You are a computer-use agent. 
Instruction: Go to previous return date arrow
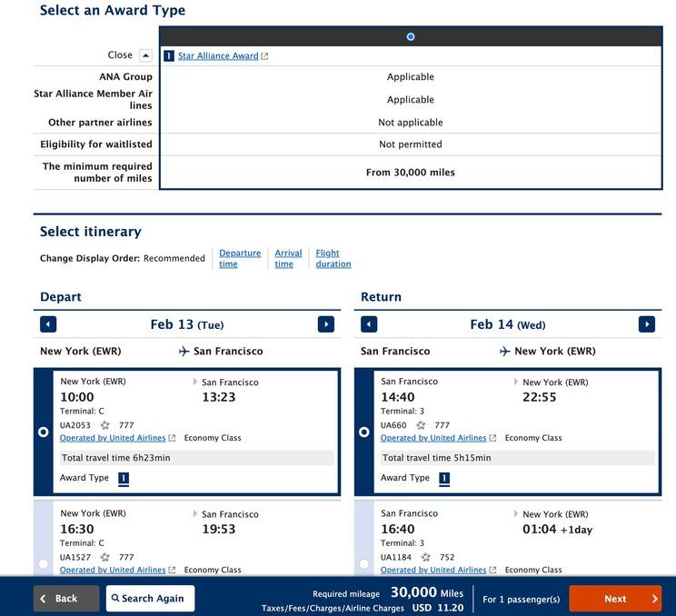pos(369,324)
